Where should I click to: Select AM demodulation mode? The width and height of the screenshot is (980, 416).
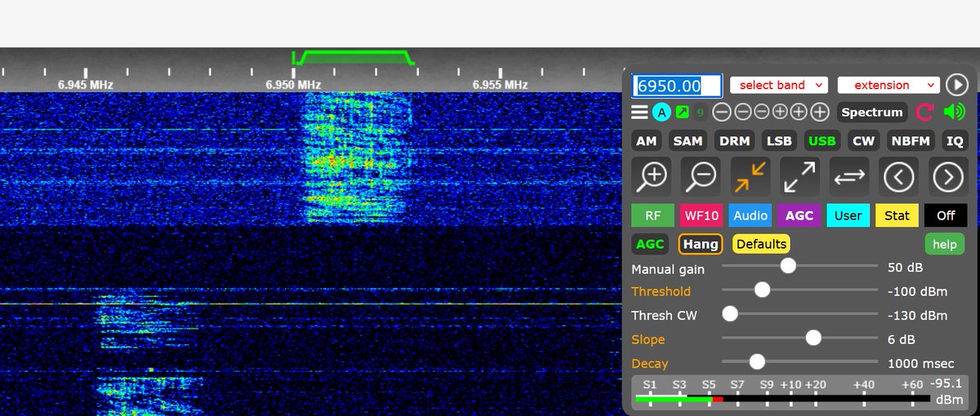coord(647,140)
